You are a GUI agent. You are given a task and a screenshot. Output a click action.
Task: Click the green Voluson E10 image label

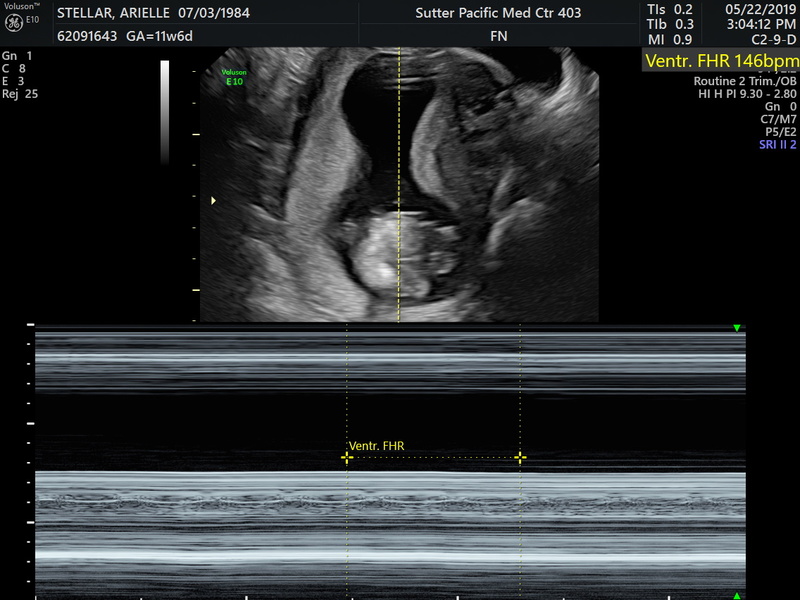[x=234, y=77]
